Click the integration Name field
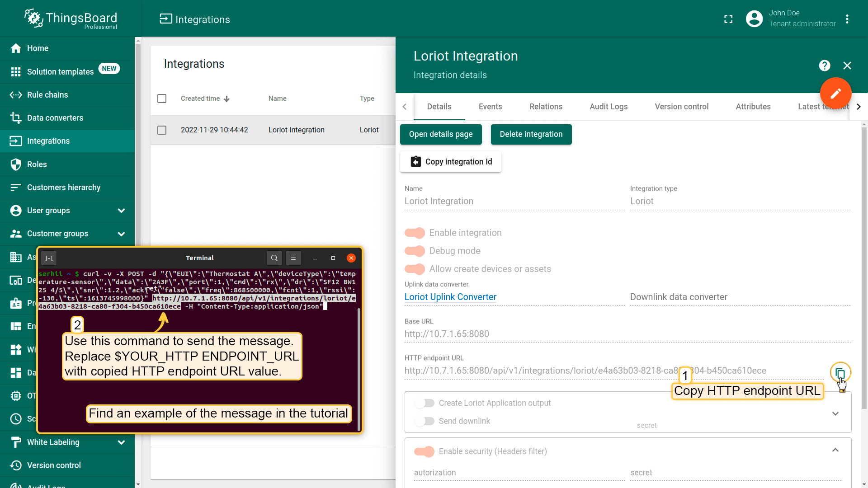 514,201
